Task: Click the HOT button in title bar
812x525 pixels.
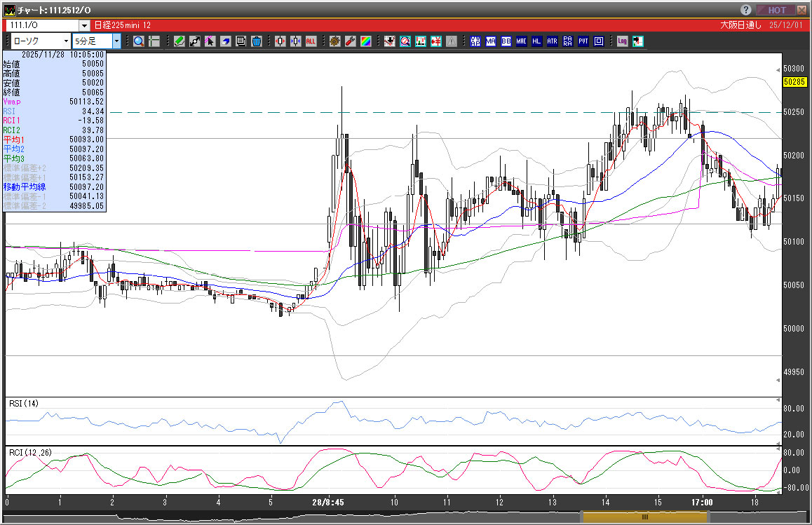Action: pyautogui.click(x=777, y=10)
